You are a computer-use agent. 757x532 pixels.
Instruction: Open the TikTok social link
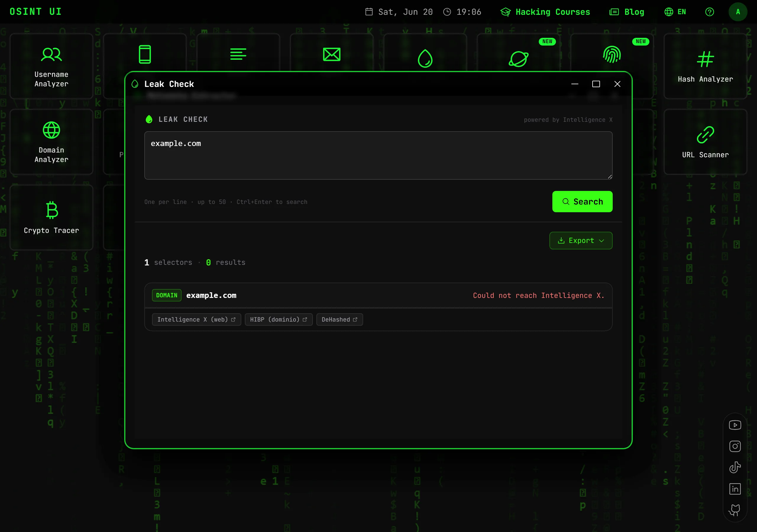pos(735,467)
